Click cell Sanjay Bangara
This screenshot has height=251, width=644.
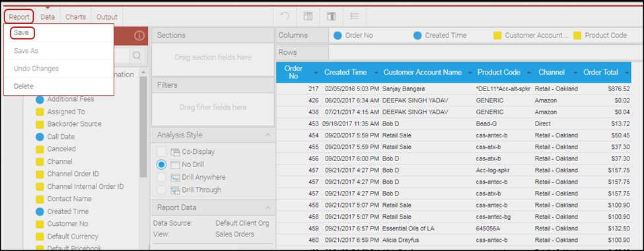pyautogui.click(x=404, y=89)
